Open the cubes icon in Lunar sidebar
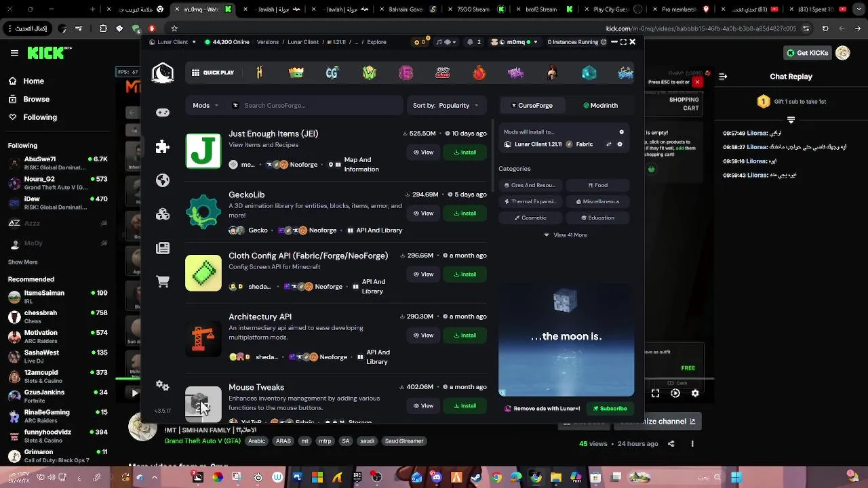 pos(163,214)
